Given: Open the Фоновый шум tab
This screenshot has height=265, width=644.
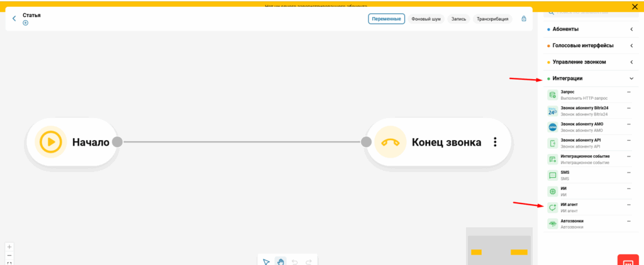Looking at the screenshot, I should tap(426, 19).
